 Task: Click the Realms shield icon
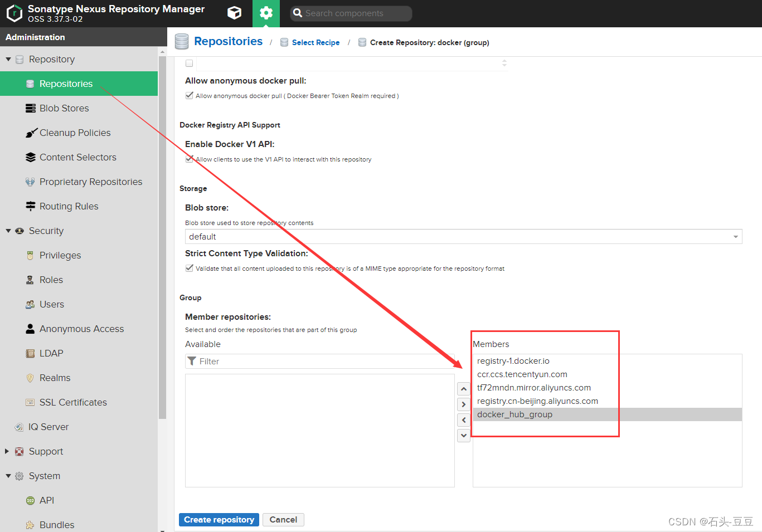31,378
